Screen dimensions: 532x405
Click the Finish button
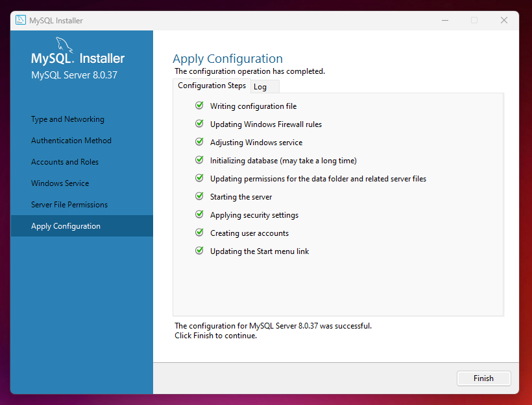(483, 378)
